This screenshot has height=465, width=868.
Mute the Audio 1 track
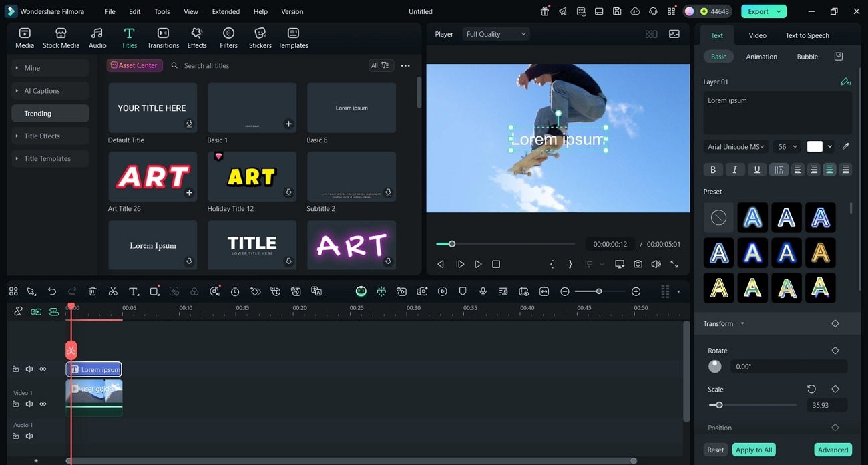(x=29, y=436)
